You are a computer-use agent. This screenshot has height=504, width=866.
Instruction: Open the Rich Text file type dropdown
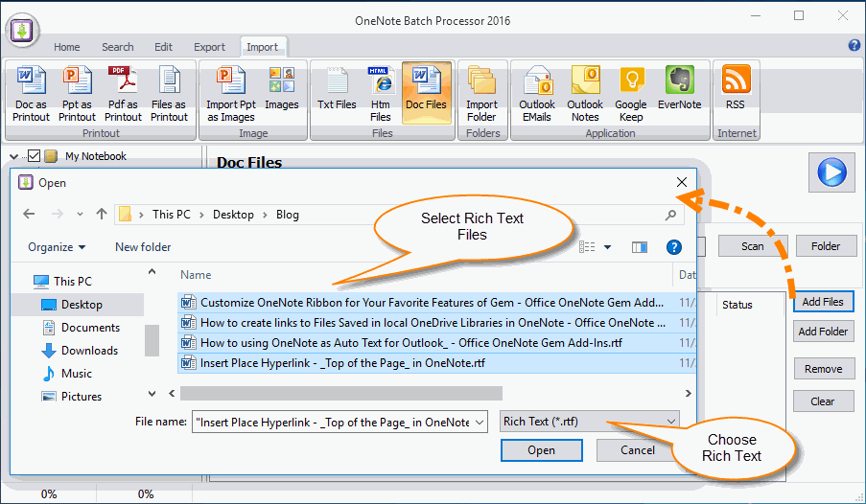pos(590,422)
